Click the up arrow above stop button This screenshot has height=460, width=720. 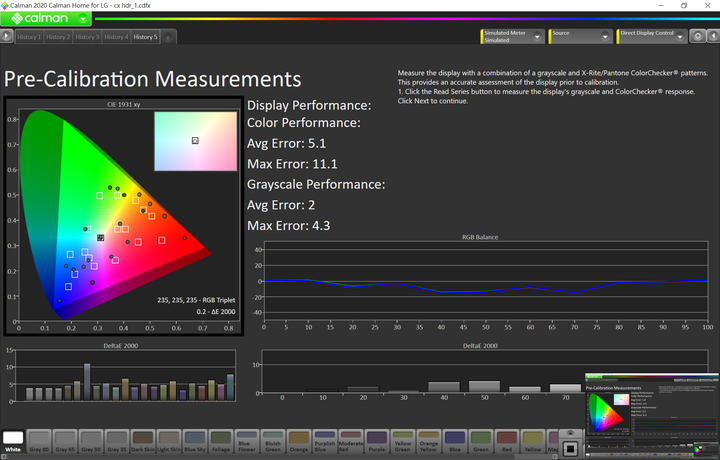tap(570, 433)
